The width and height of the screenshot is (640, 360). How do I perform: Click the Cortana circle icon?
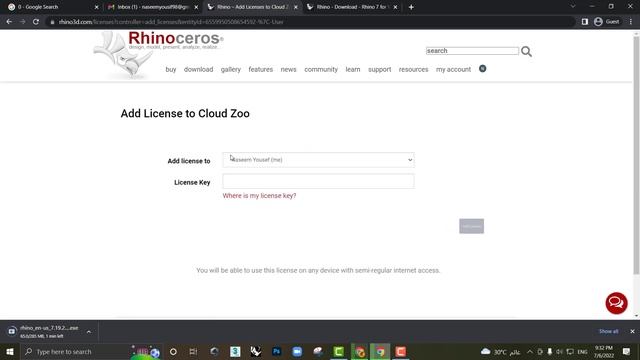(x=173, y=351)
